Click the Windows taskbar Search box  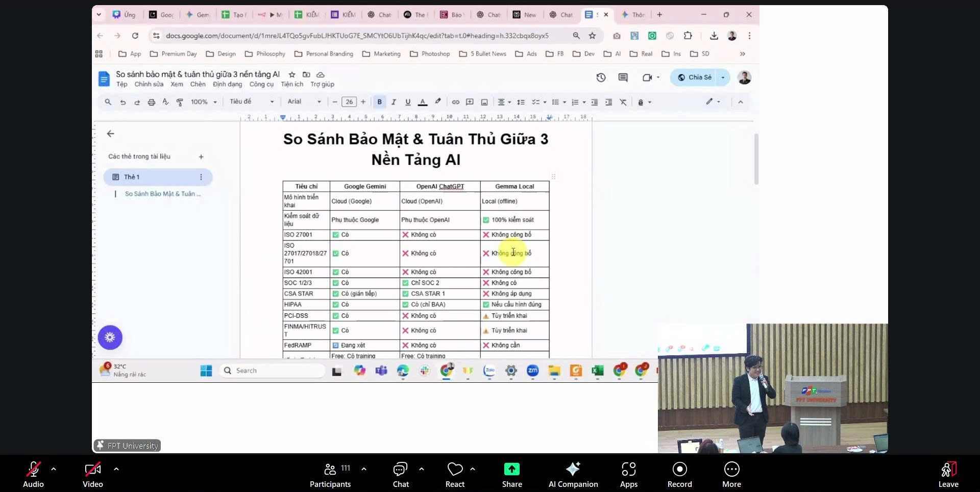coord(273,371)
